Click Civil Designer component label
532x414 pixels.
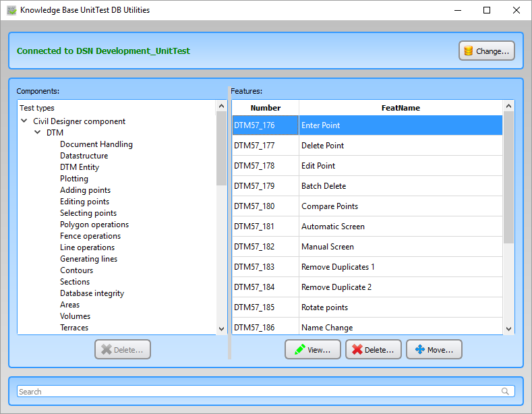tap(80, 121)
